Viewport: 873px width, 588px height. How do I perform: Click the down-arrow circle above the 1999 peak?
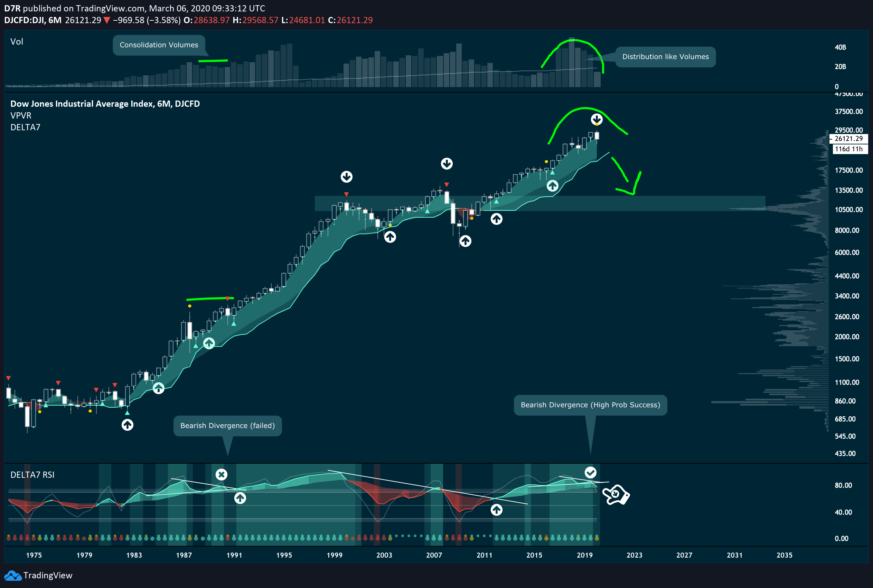click(346, 177)
